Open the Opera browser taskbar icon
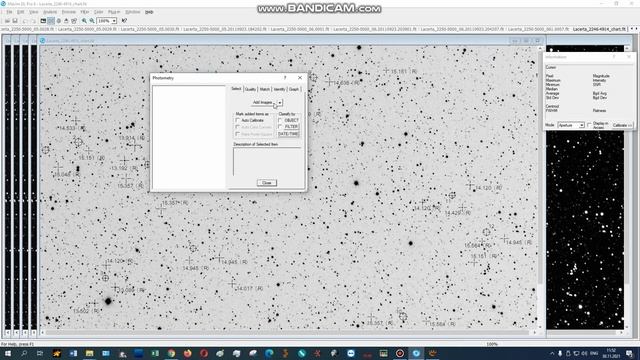This screenshot has width=640, height=360. 204,353
